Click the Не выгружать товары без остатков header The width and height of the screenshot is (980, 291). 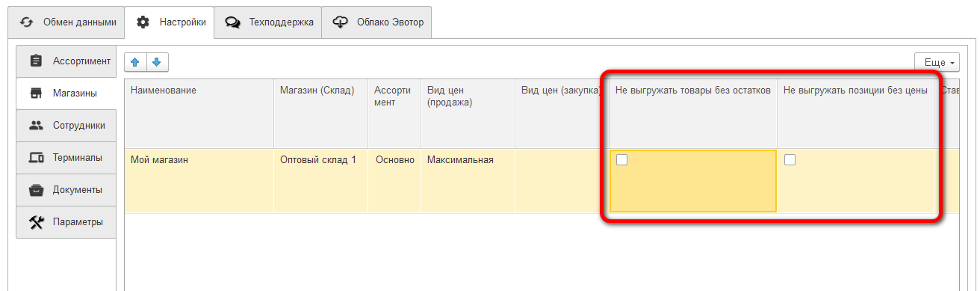click(x=693, y=113)
